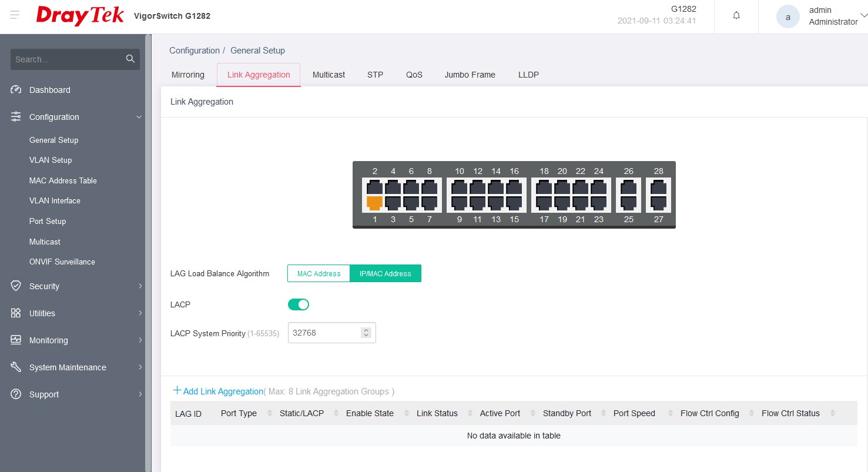Open VLAN Setup in sidebar
Screen dimensions: 868x472
51,160
